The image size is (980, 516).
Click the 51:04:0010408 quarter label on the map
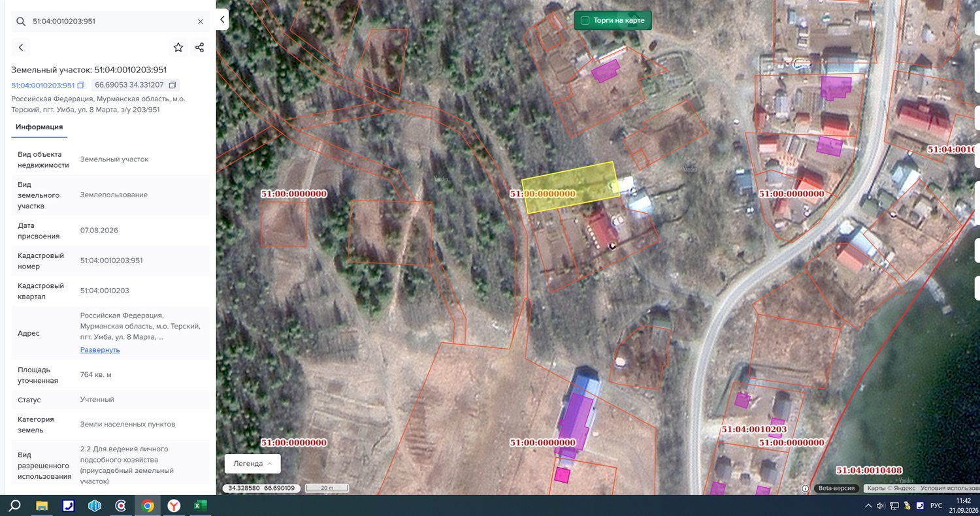[869, 470]
